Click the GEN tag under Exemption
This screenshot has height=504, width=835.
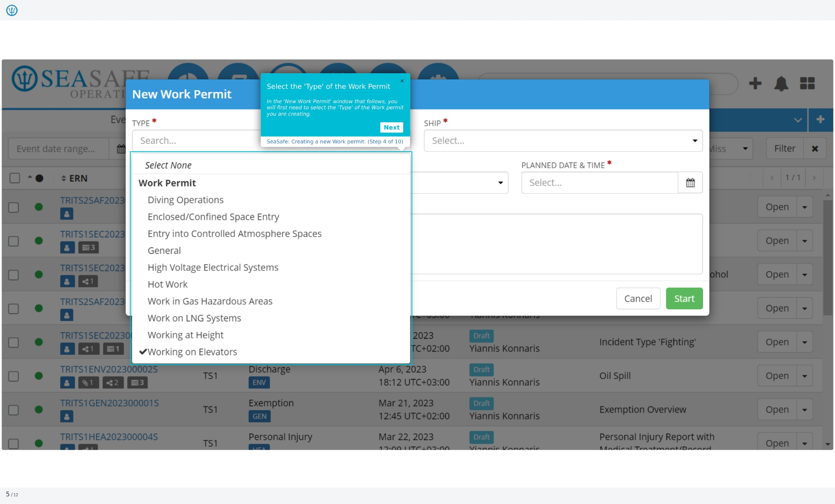(x=260, y=416)
